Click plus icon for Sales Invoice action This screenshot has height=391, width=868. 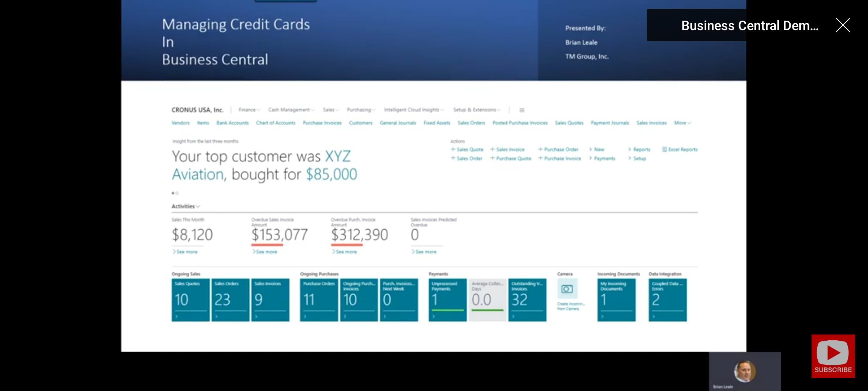[x=492, y=150]
